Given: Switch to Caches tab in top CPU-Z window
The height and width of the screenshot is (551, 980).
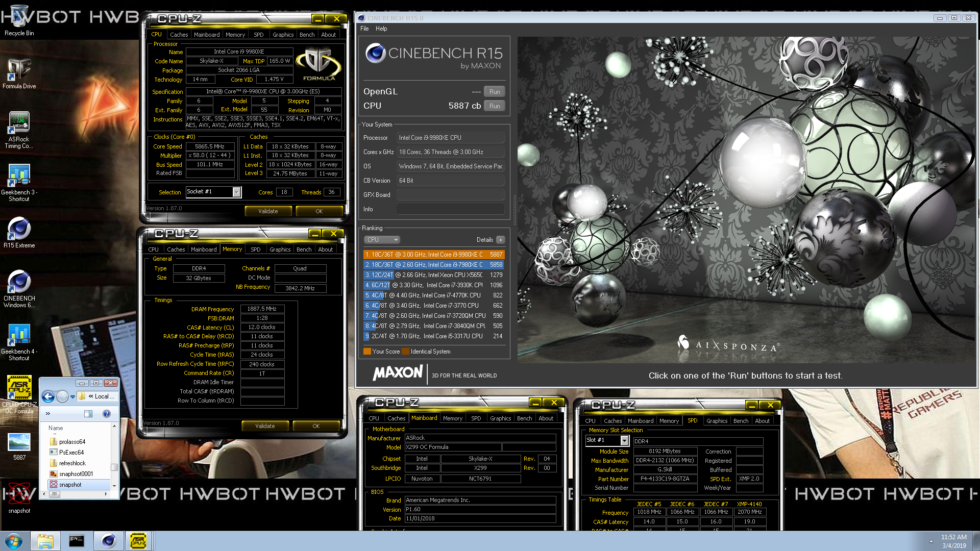Looking at the screenshot, I should (x=179, y=35).
